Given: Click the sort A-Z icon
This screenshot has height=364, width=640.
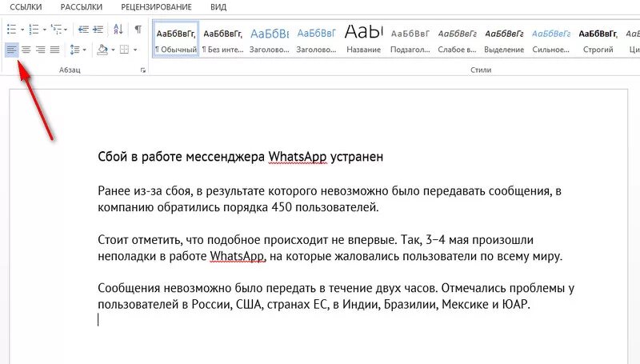Looking at the screenshot, I should (118, 29).
